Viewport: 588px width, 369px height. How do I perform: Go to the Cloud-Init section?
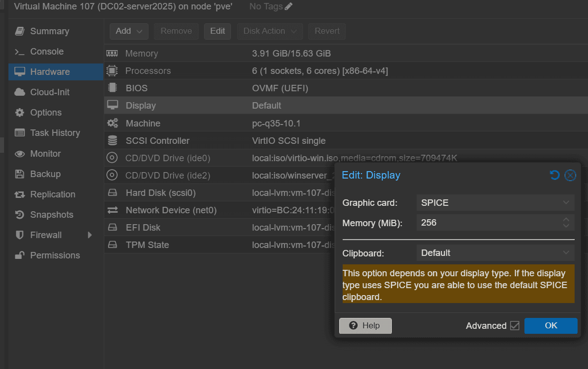pos(56,92)
